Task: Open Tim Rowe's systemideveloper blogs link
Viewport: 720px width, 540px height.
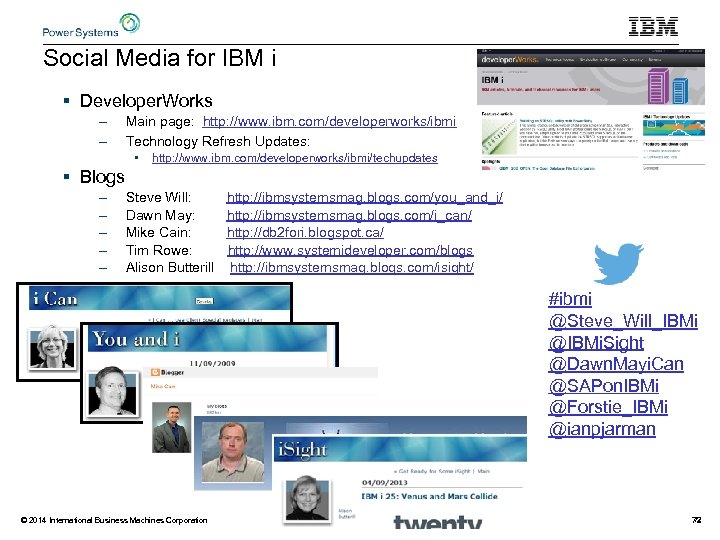Action: tap(350, 250)
